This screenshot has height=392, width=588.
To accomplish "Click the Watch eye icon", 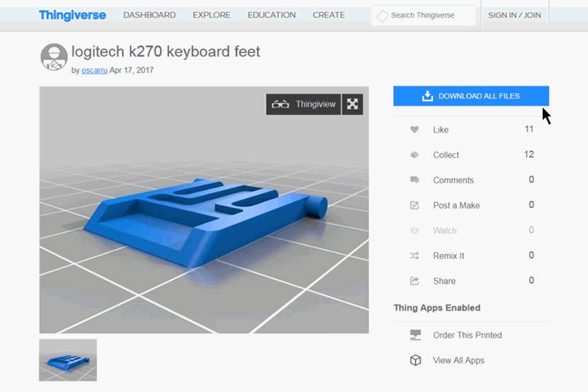I will 414,230.
